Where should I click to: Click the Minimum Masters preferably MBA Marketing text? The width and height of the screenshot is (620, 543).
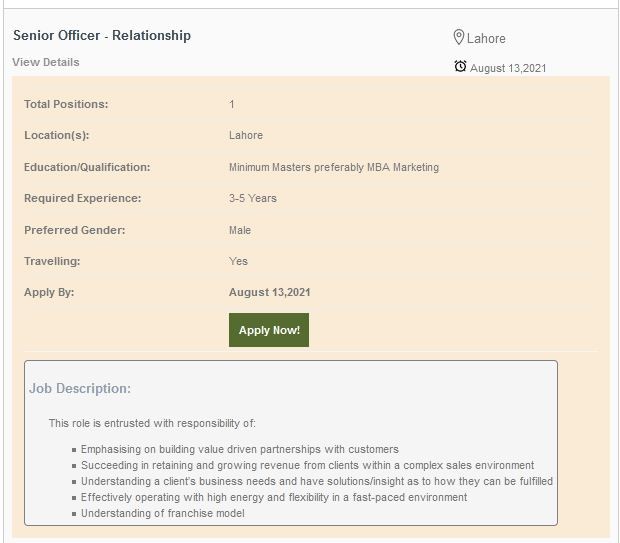point(333,167)
